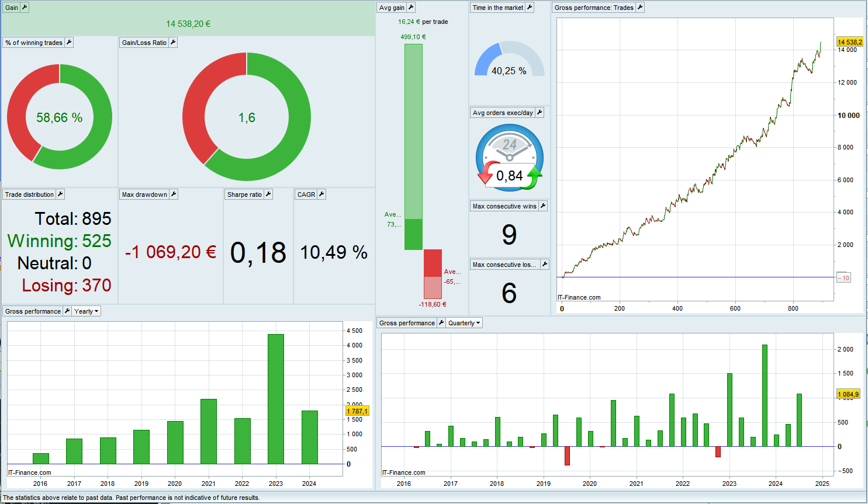Click the 58,66 % winning trades value
Screen dimensions: 868x504
click(60, 117)
